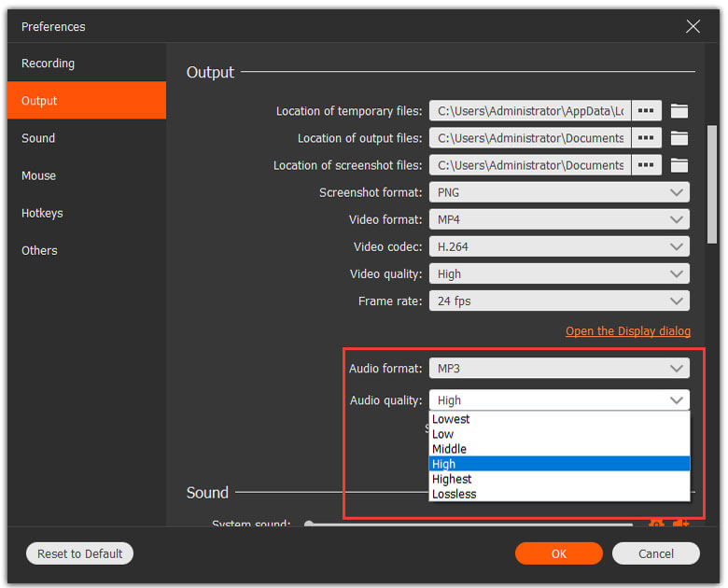
Task: Collapse the Audio quality dropdown
Action: click(559, 399)
